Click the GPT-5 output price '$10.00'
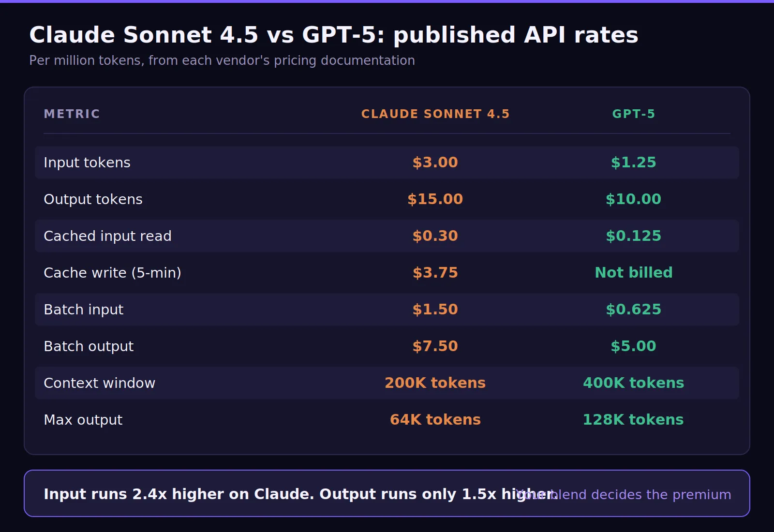Screen dimensions: 774x532 point(634,199)
